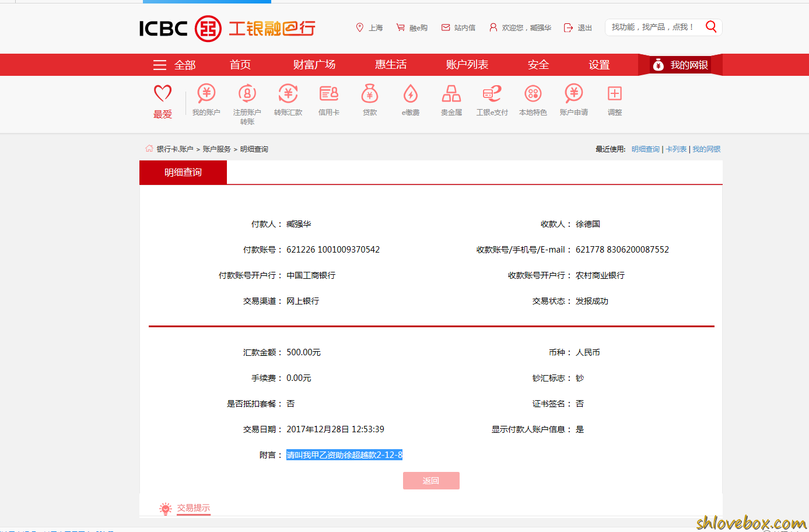Click the 退出 logout text
This screenshot has width=809, height=532.
pos(584,28)
